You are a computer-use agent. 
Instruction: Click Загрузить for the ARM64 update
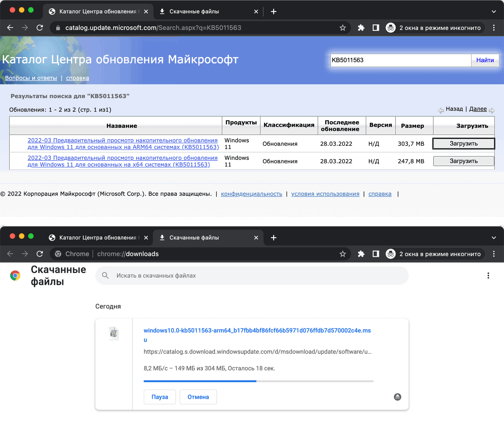point(464,143)
